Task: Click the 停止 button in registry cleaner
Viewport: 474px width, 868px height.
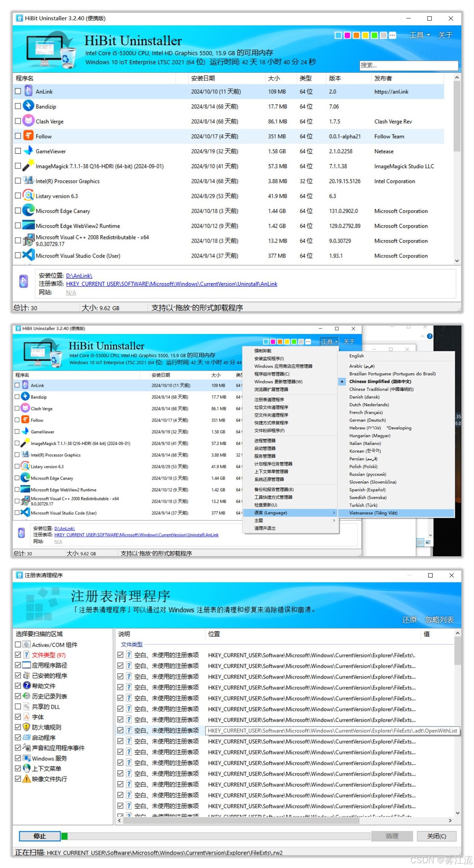Action: click(x=40, y=836)
